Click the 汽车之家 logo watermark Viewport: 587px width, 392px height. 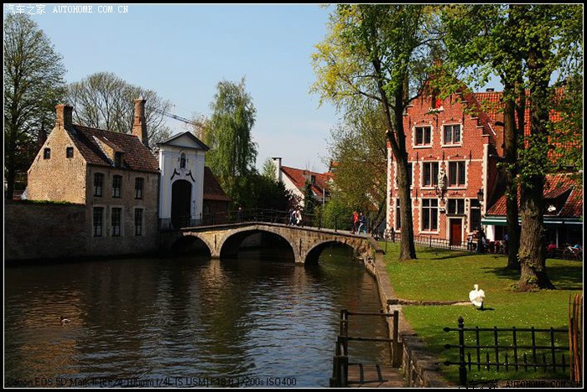[x=25, y=9]
